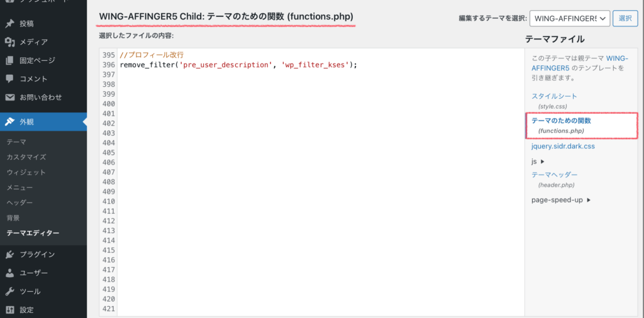
Task: Click the ユーザー person icon
Action: 10,273
